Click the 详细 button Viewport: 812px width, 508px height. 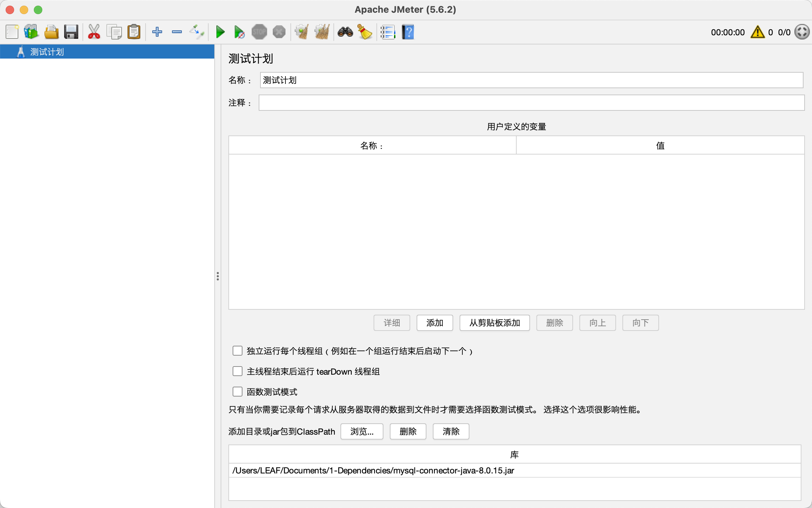pos(392,323)
